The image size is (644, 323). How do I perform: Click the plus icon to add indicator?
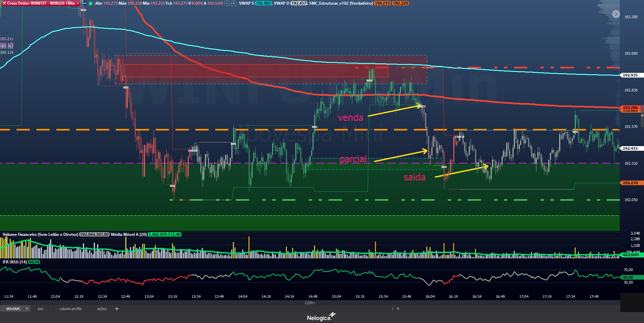234,3
